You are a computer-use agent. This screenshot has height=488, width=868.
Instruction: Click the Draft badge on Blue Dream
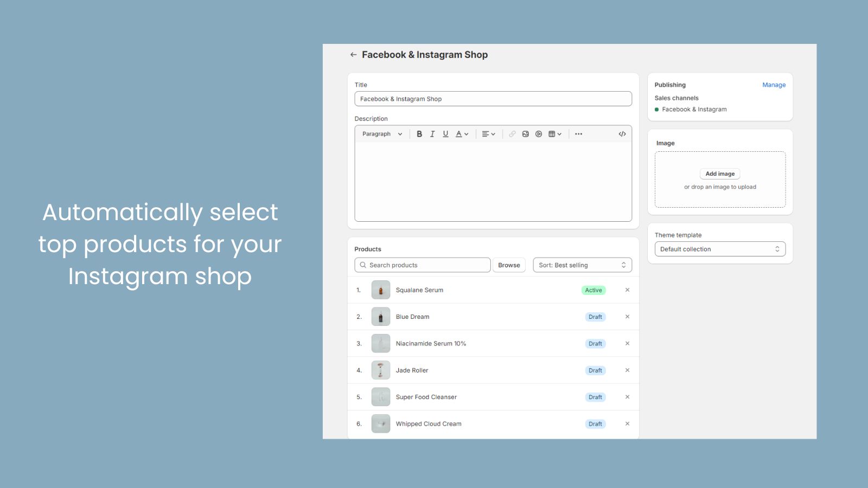[595, 317]
